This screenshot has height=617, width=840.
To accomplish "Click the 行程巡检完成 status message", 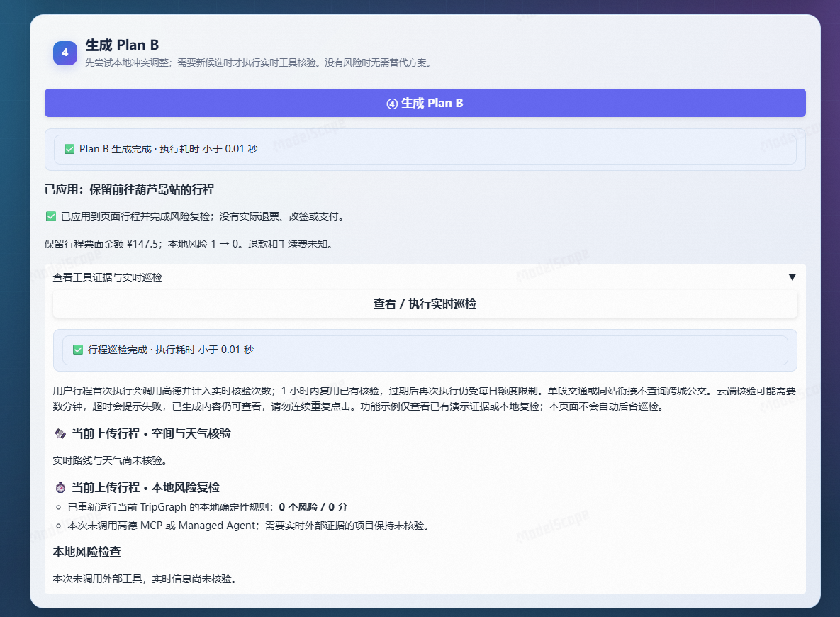I will pos(170,350).
